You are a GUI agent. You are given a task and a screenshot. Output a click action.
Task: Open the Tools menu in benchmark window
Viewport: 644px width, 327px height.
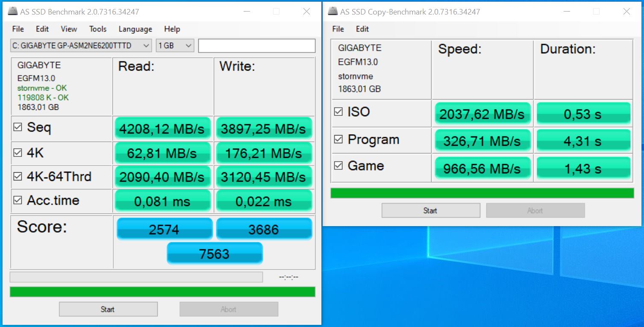97,29
